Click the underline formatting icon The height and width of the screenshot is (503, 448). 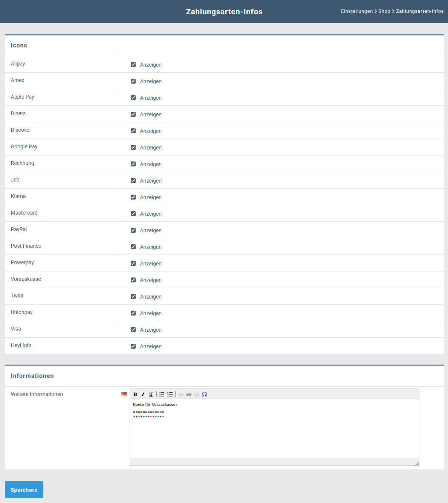click(x=151, y=394)
